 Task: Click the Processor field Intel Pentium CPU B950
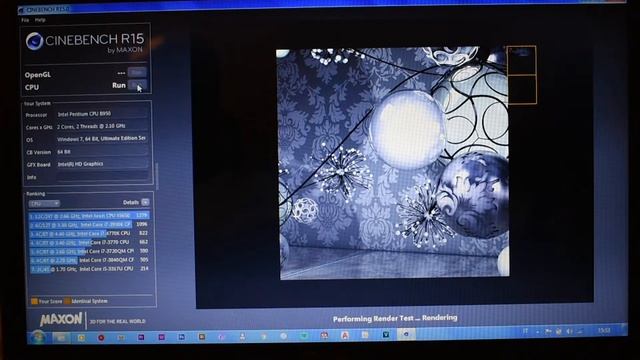[x=101, y=114]
